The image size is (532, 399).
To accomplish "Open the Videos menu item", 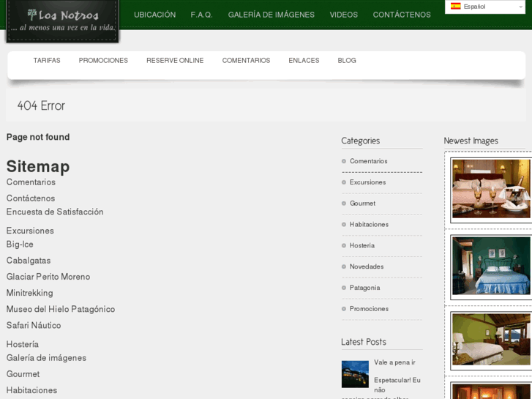I will click(x=344, y=15).
